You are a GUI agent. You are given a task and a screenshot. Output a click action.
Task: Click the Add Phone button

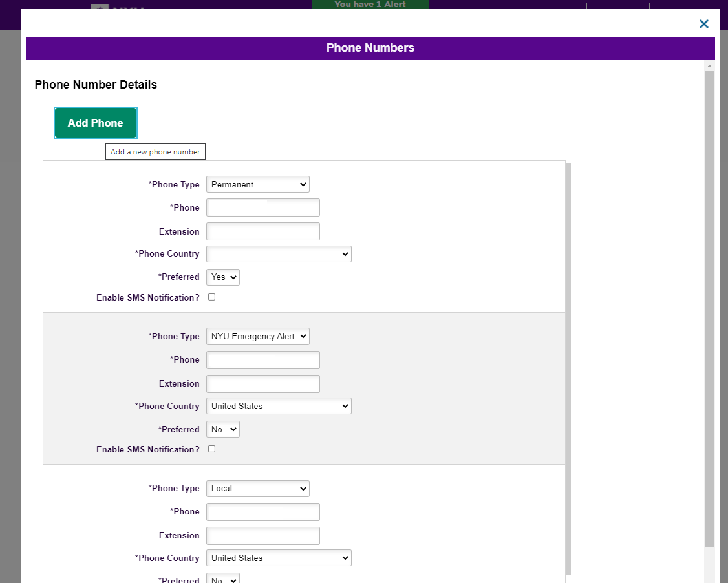pos(96,123)
